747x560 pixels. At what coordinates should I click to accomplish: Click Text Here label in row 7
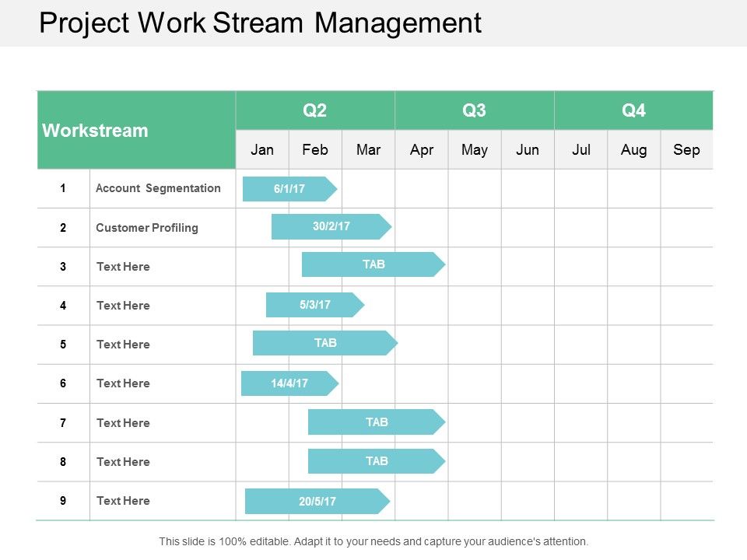123,423
